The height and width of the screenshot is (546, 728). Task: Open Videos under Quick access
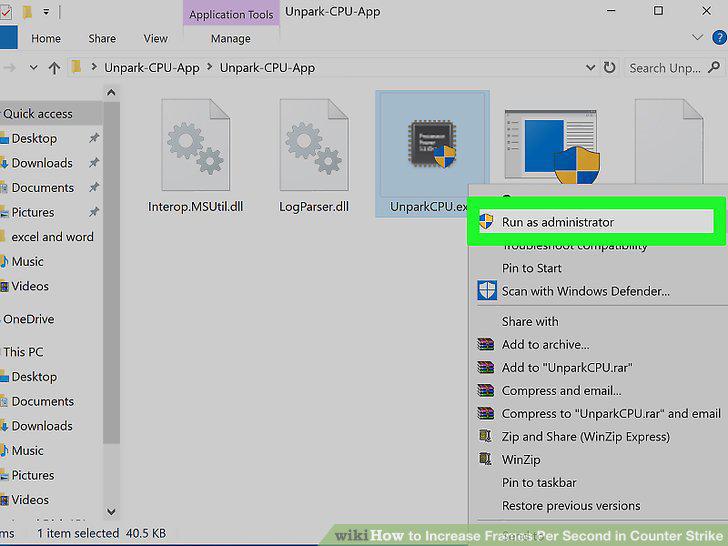click(x=30, y=286)
